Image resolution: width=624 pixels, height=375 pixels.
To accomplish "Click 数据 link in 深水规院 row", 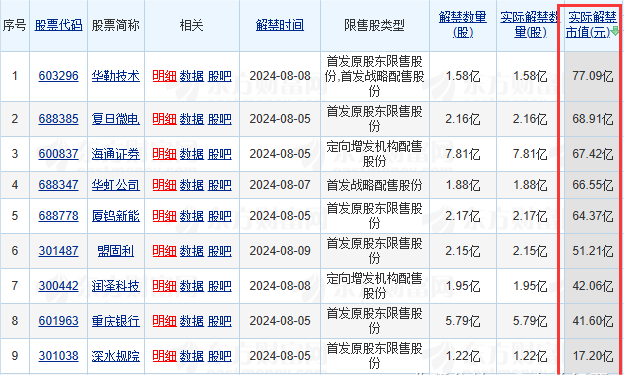I will 192,356.
